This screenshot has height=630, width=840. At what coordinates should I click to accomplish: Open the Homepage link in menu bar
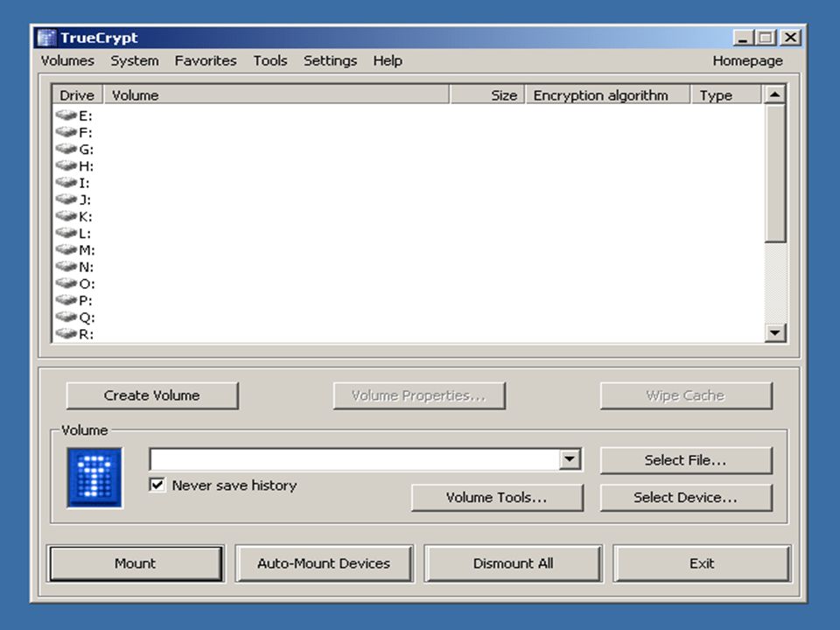coord(748,60)
